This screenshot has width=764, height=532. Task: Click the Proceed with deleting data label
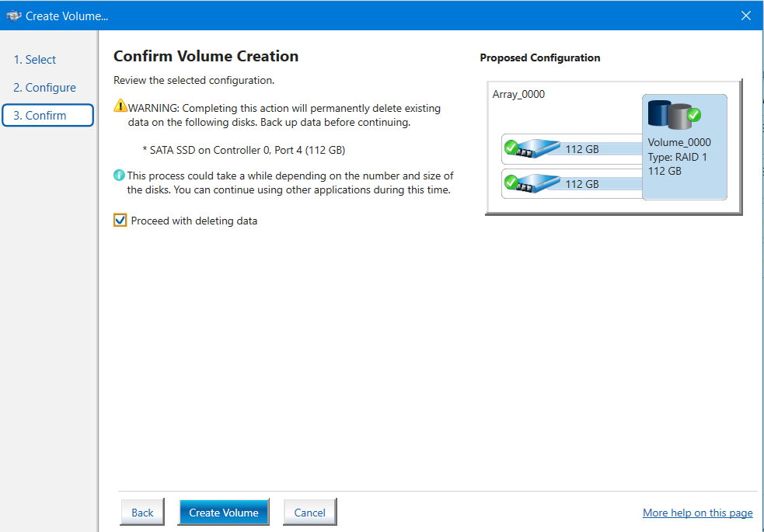point(194,221)
